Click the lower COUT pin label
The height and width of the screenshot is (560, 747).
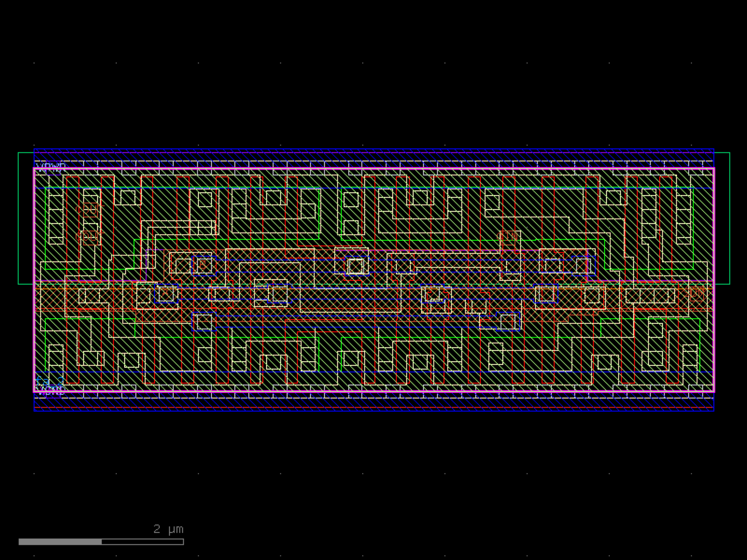point(89,236)
